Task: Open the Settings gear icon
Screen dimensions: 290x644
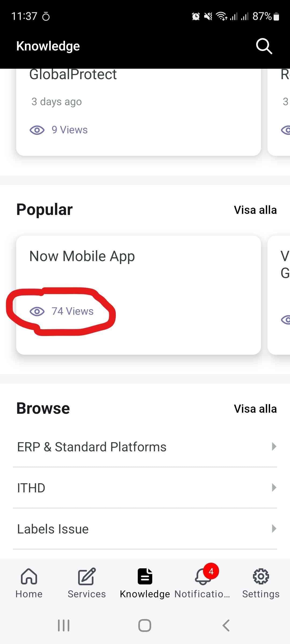Action: point(261,576)
